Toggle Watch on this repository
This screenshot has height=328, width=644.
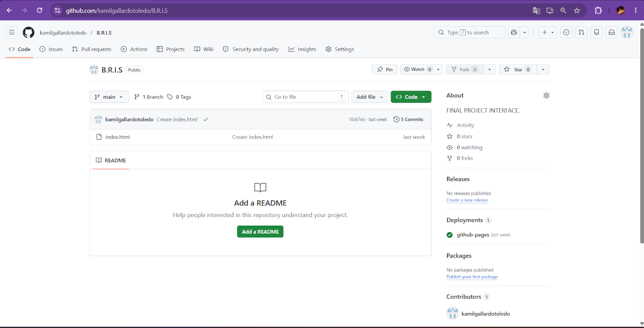416,70
